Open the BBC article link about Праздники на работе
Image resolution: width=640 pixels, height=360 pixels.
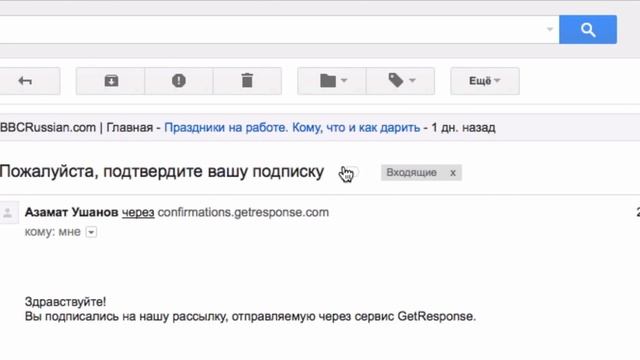coord(292,128)
